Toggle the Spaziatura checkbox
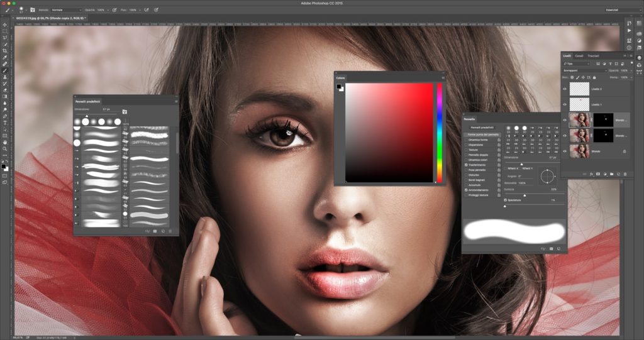The image size is (644, 340). tap(505, 200)
